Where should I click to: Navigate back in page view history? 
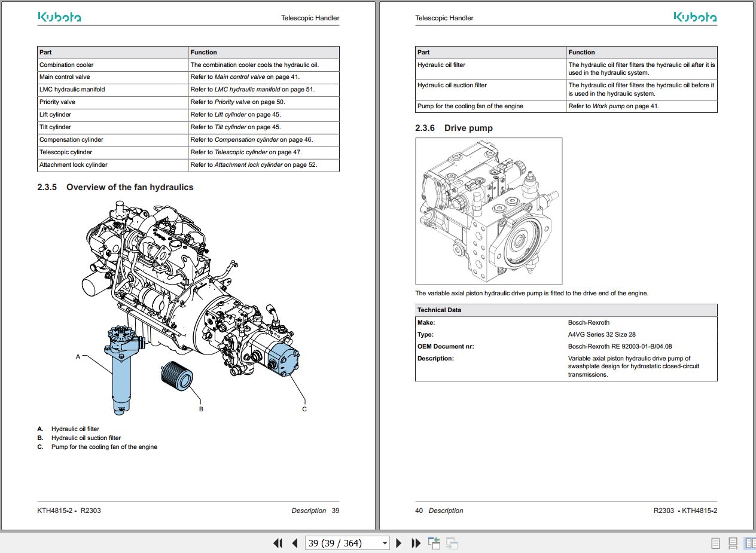433,543
